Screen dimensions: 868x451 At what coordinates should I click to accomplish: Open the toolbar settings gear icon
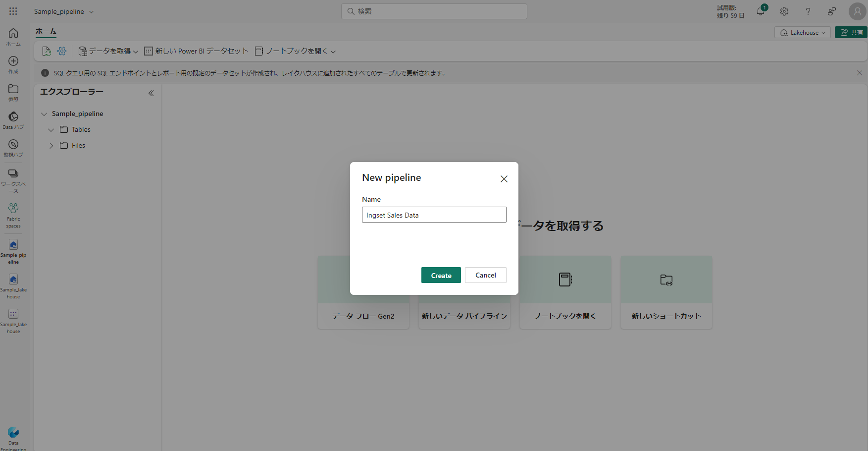click(x=62, y=51)
